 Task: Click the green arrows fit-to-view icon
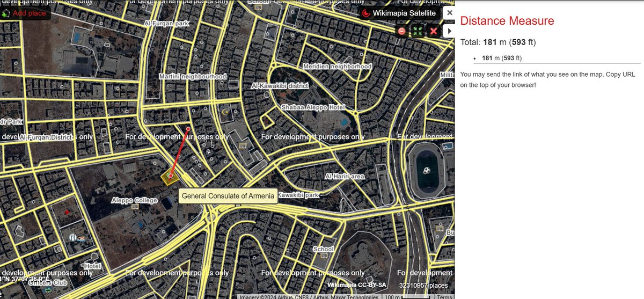pos(418,31)
